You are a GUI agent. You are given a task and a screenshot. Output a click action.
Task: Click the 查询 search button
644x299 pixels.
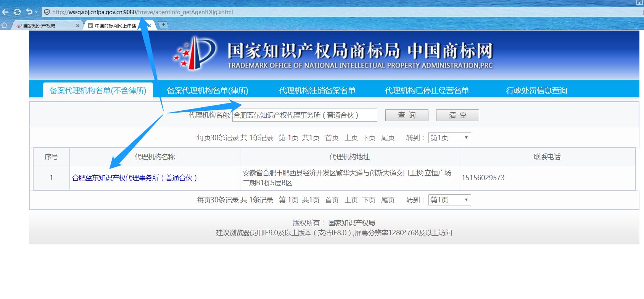point(407,115)
